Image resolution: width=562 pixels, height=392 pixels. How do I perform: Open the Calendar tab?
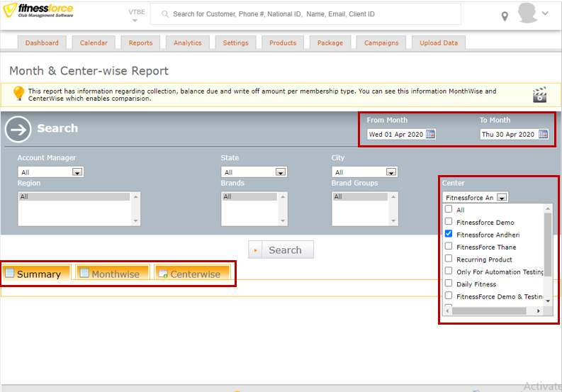(x=94, y=43)
